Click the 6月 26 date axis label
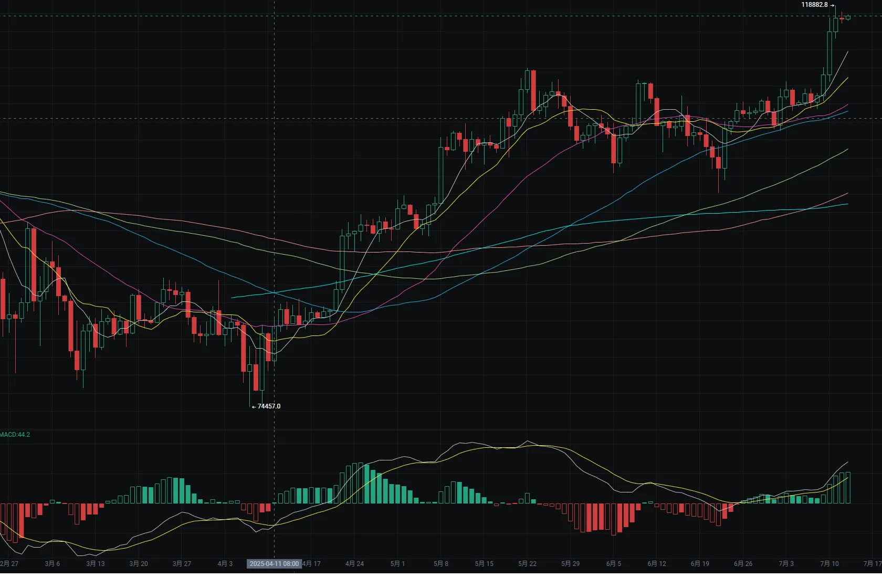The height and width of the screenshot is (588, 882). (x=743, y=564)
